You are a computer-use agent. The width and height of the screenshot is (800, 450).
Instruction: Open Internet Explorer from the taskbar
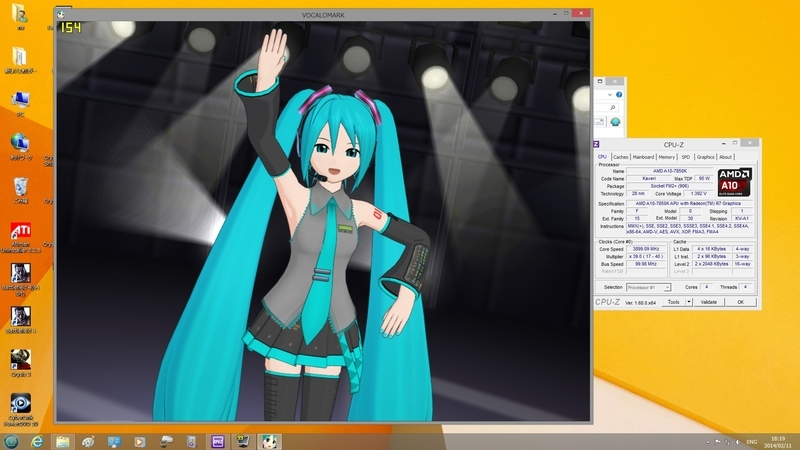click(x=37, y=441)
